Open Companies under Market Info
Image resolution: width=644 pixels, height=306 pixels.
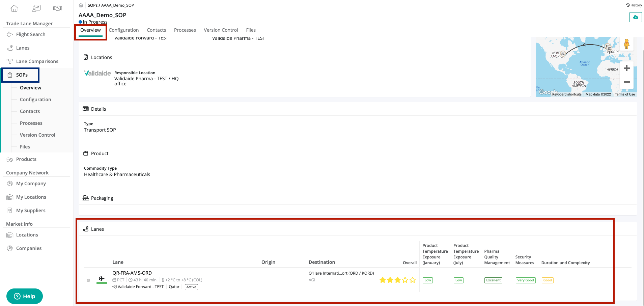pyautogui.click(x=29, y=248)
